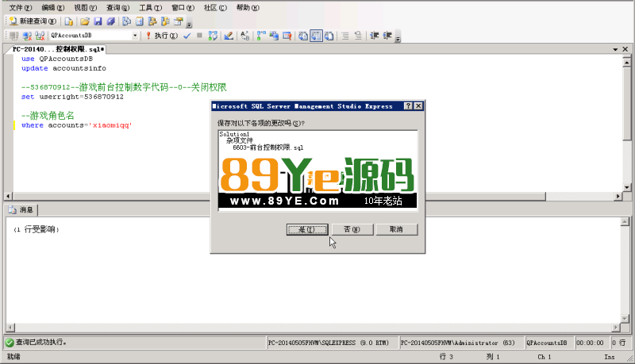Image resolution: width=635 pixels, height=364 pixels.
Task: Click the Execute (执行) button
Action: [162, 36]
